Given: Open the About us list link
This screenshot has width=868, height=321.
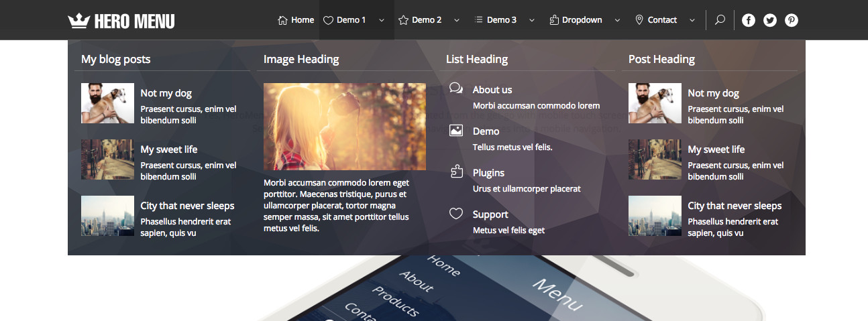Looking at the screenshot, I should pyautogui.click(x=492, y=90).
